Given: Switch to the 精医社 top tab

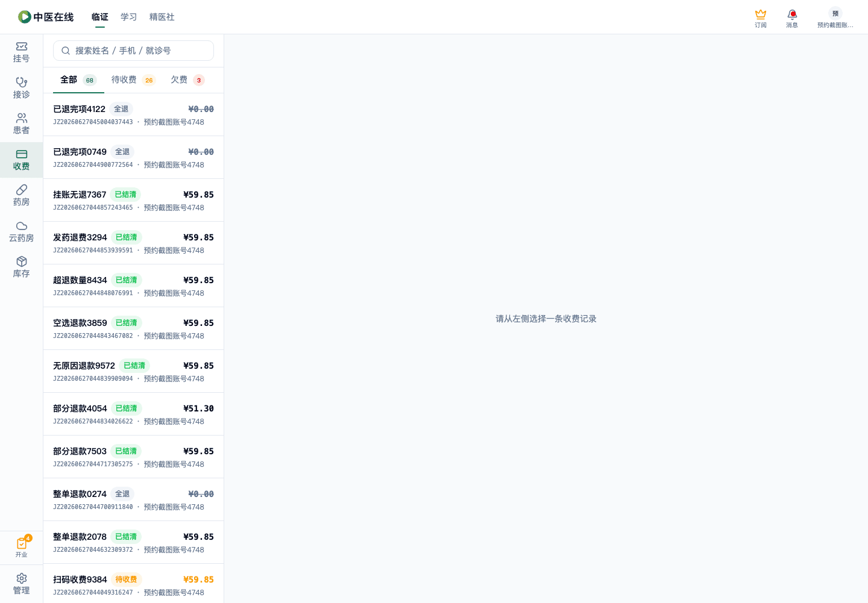Looking at the screenshot, I should [x=162, y=17].
